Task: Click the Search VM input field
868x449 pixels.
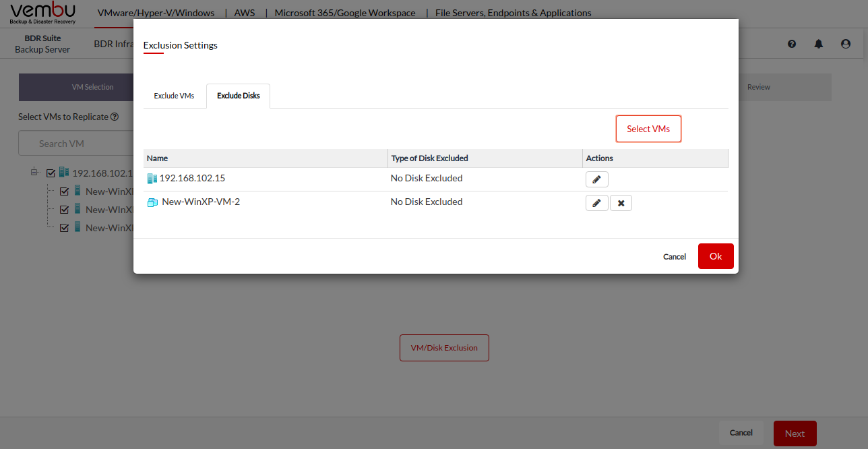Action: [75, 144]
